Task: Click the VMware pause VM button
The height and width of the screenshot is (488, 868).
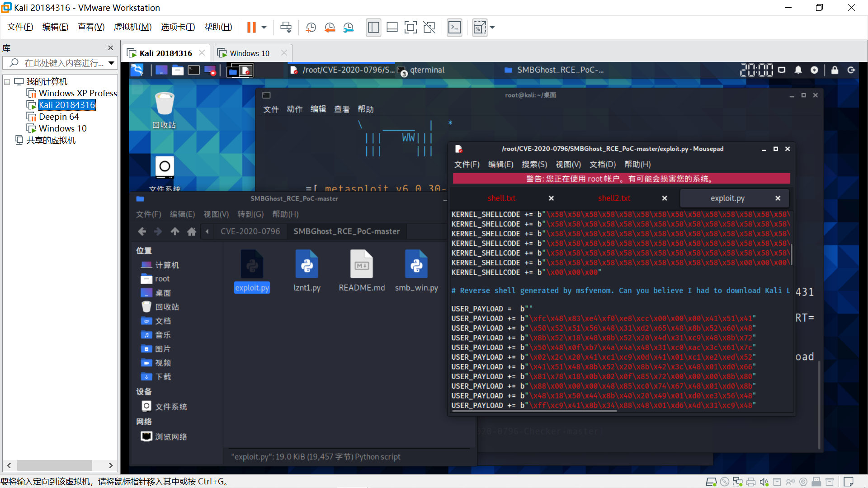Action: 251,28
